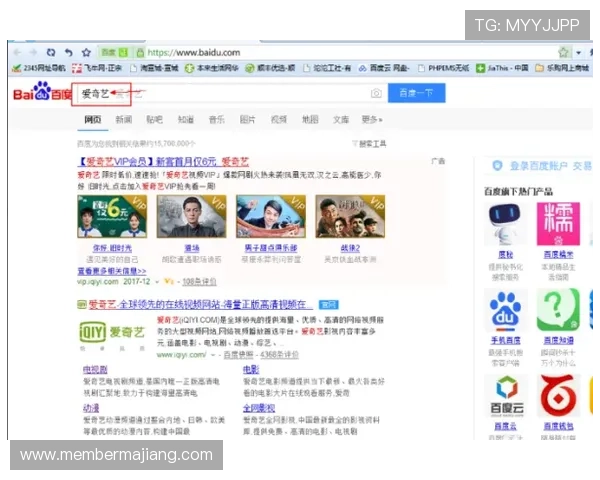Screen dimensions: 600x480
Task: Click the red 百度钱包 icon
Action: [558, 396]
